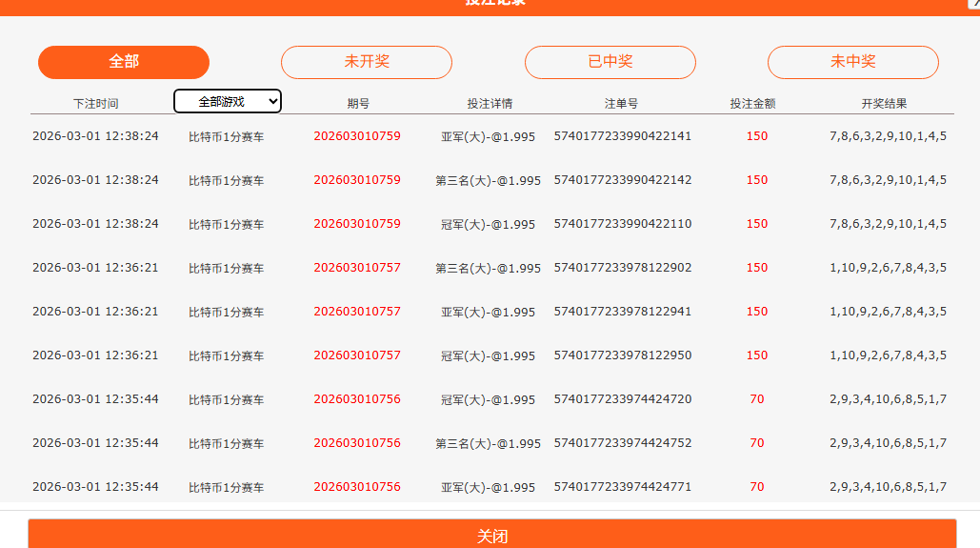Click the 投注详情 column header
980x548 pixels.
tap(490, 103)
